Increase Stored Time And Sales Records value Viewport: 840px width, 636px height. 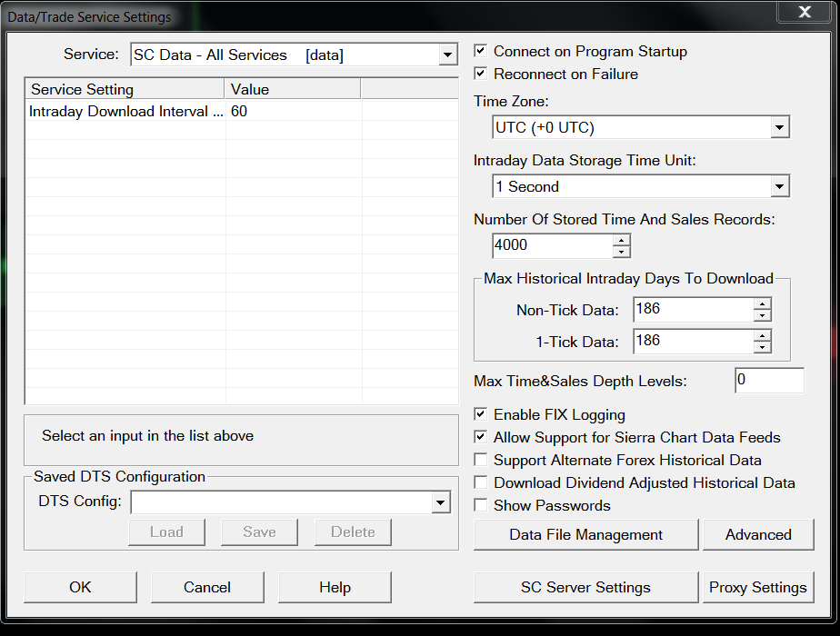pos(621,241)
